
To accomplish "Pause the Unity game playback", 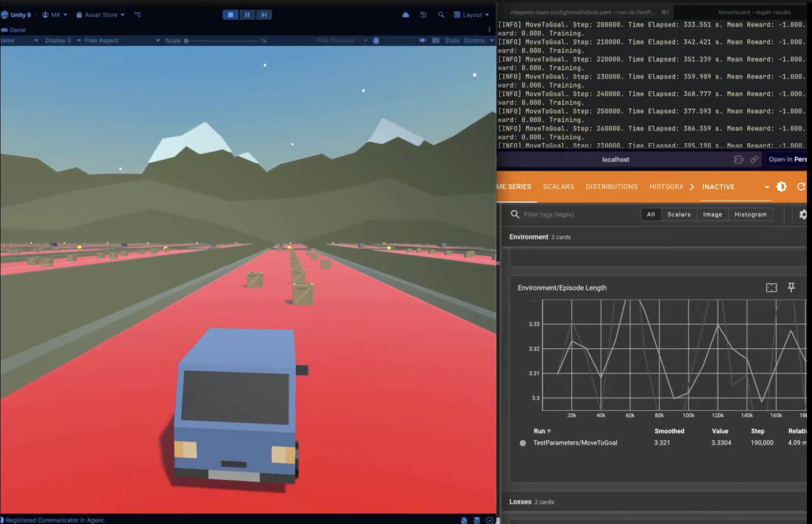I will [x=247, y=15].
